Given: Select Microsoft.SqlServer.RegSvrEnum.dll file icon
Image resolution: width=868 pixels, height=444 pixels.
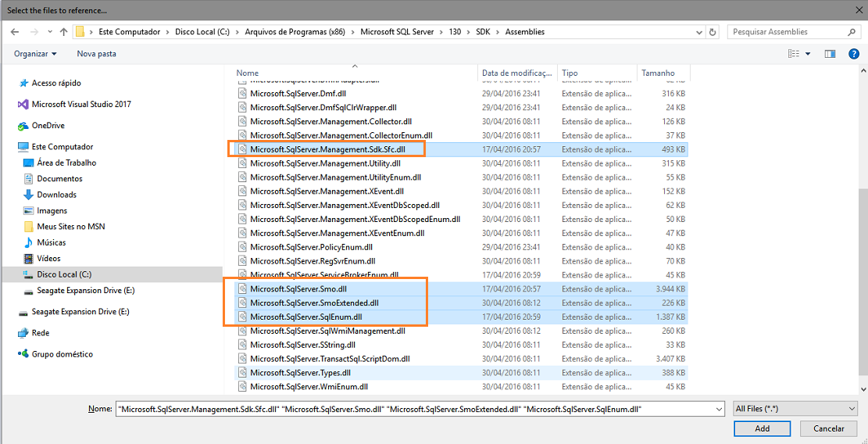Looking at the screenshot, I should [242, 261].
